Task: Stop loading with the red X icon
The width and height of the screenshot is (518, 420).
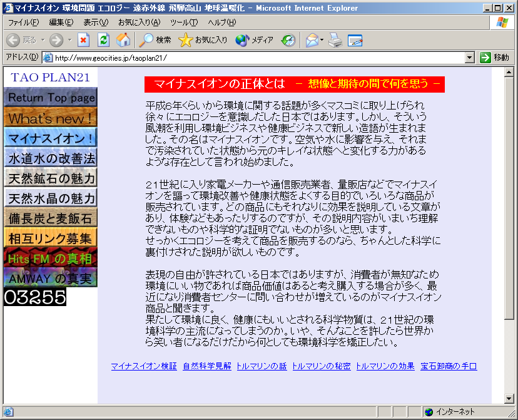Action: (x=84, y=40)
